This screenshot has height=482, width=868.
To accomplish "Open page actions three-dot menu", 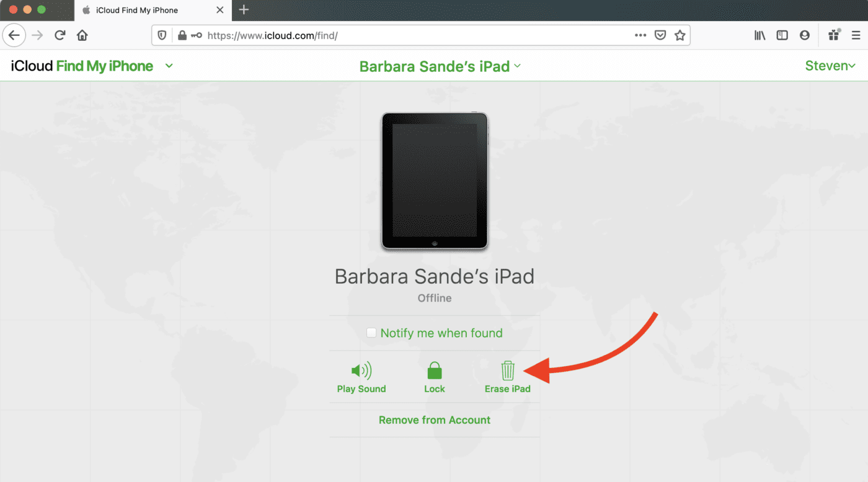I will click(640, 35).
